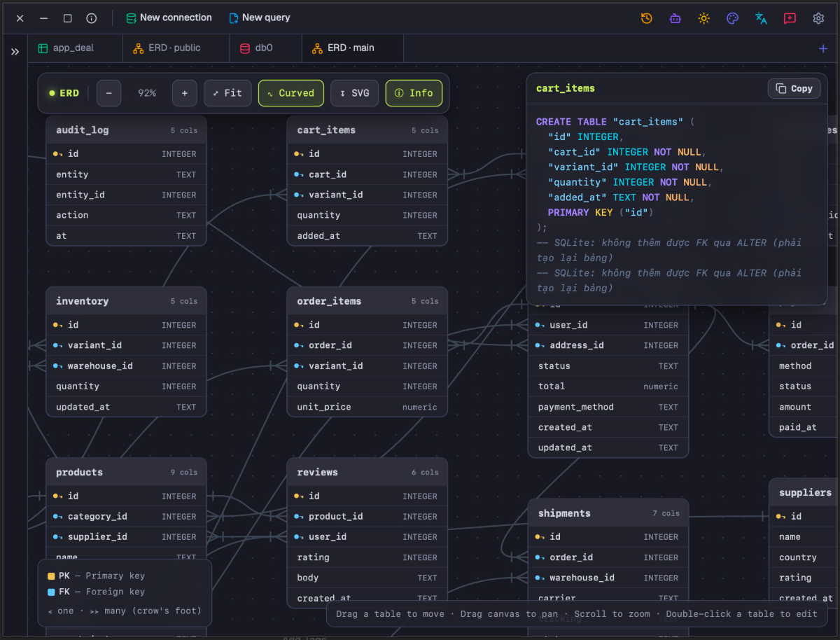Click the order_id row in order_items
This screenshot has height=640, width=840.
click(367, 345)
